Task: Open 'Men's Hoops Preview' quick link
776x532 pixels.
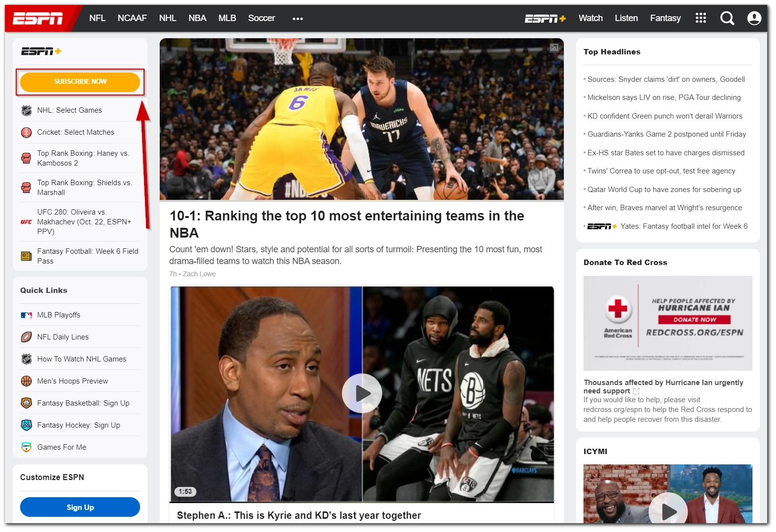Action: tap(73, 381)
